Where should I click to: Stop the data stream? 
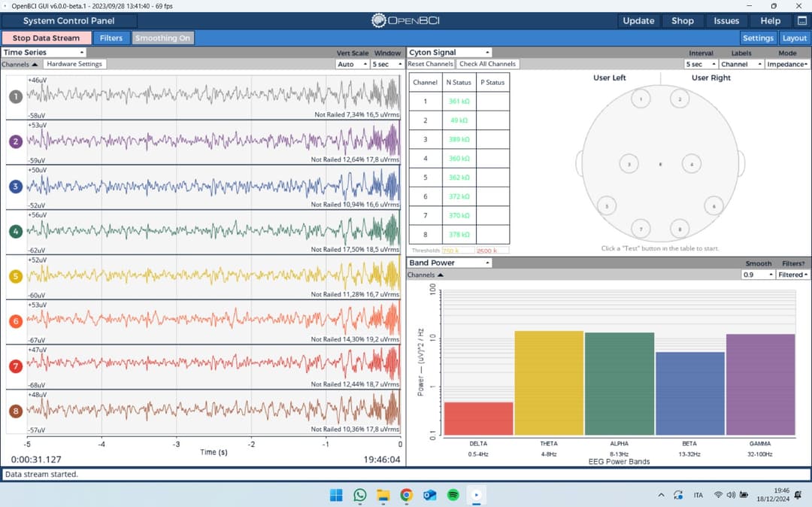tap(46, 38)
